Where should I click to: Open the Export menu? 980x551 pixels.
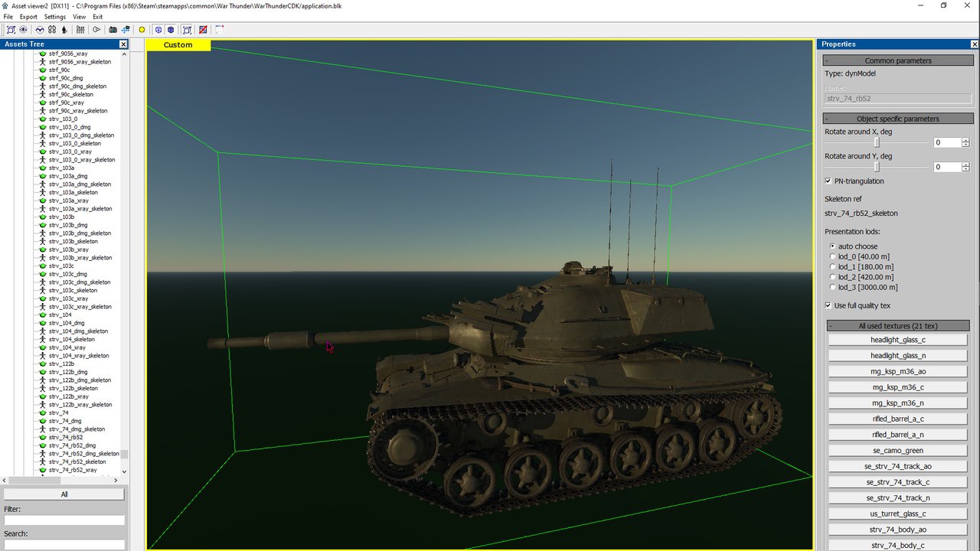coord(28,17)
